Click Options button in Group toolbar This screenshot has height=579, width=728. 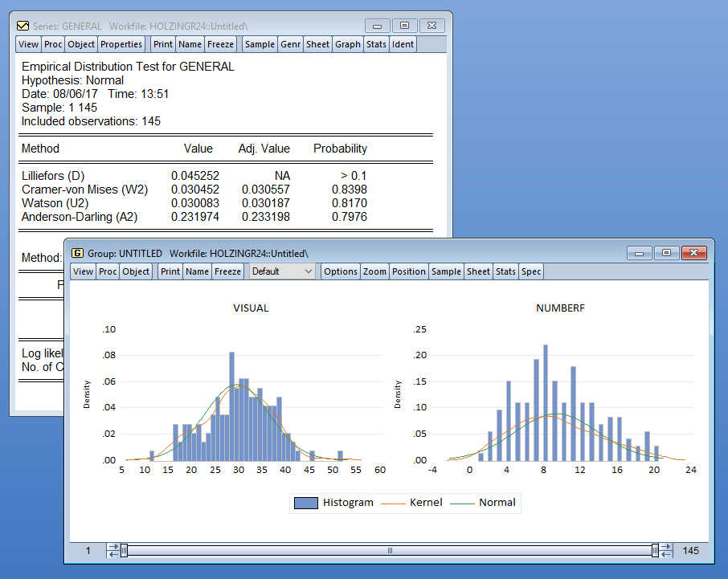click(341, 271)
